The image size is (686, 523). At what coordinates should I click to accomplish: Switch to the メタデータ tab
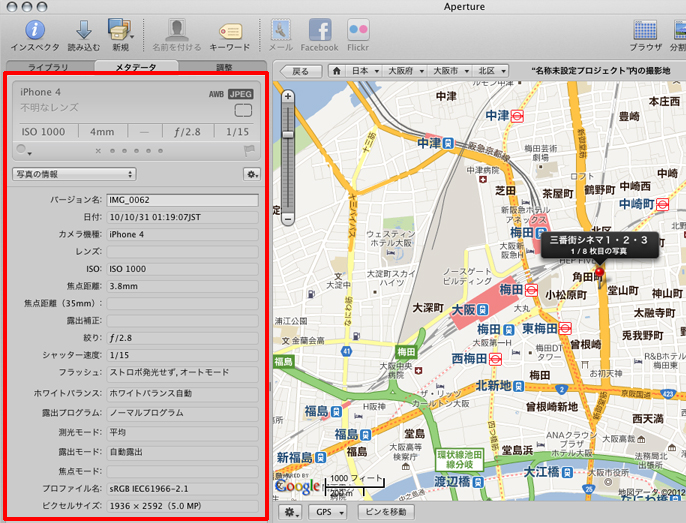[x=136, y=67]
